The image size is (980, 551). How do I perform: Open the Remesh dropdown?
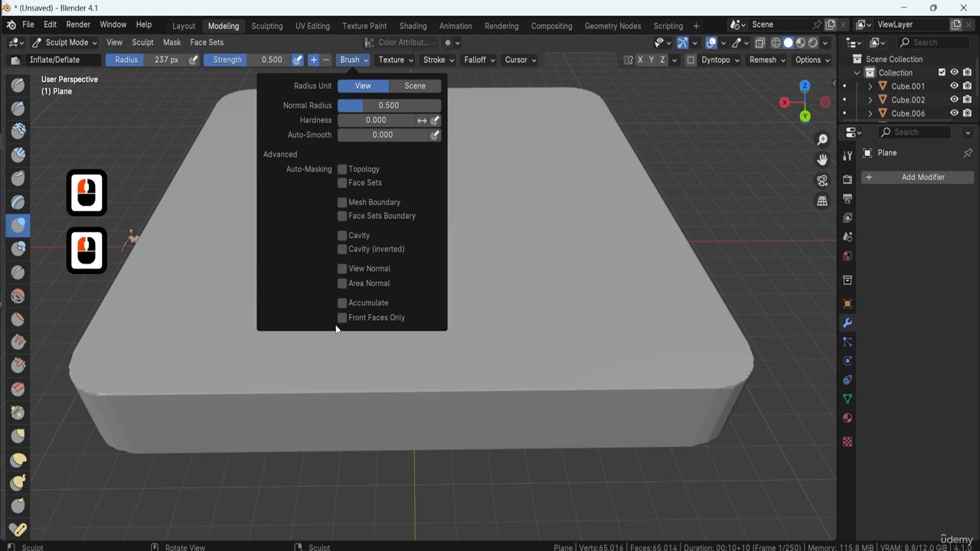[768, 60]
